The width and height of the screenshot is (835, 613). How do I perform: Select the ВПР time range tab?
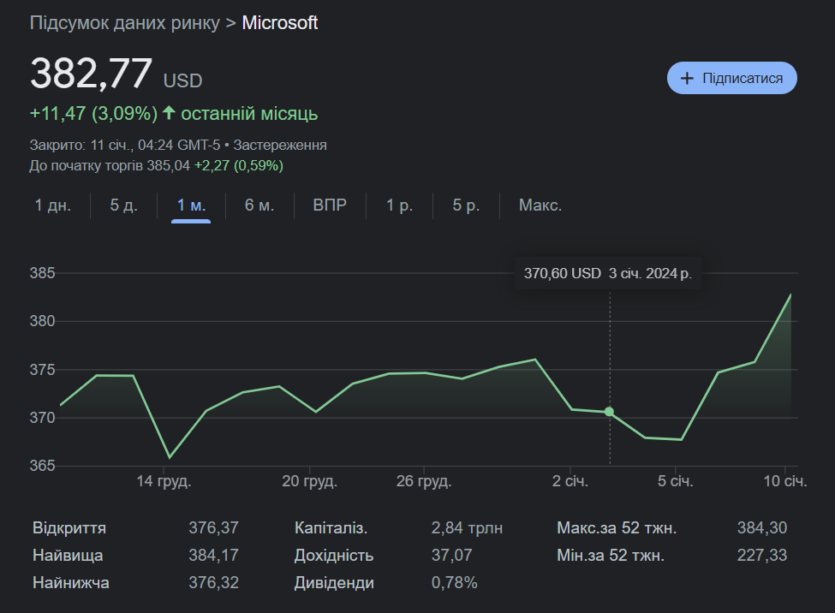point(330,205)
